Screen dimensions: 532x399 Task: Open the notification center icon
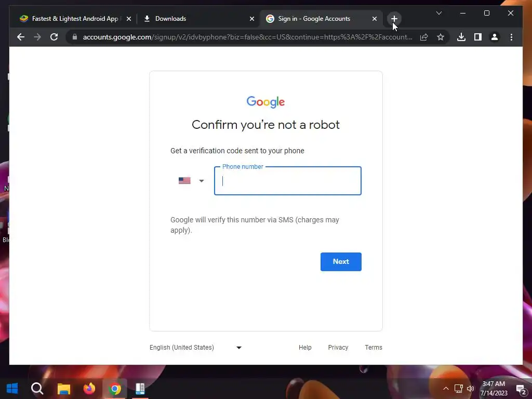point(521,389)
